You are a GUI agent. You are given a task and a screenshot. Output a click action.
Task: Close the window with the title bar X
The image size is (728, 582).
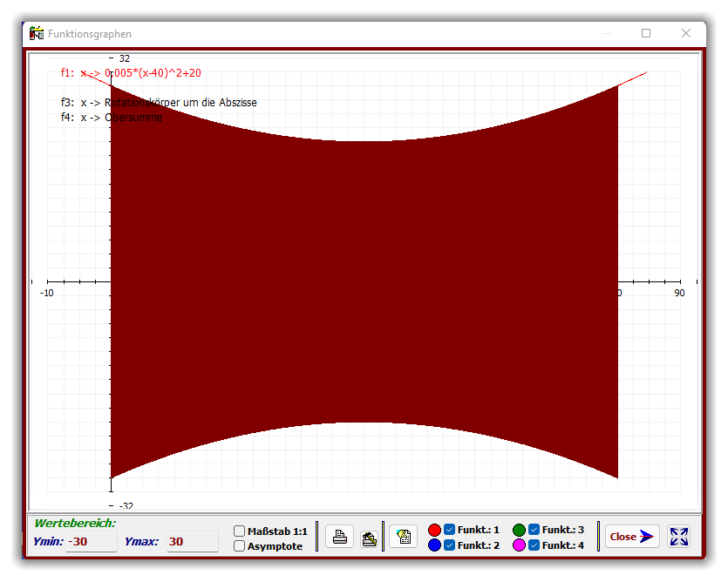(686, 33)
